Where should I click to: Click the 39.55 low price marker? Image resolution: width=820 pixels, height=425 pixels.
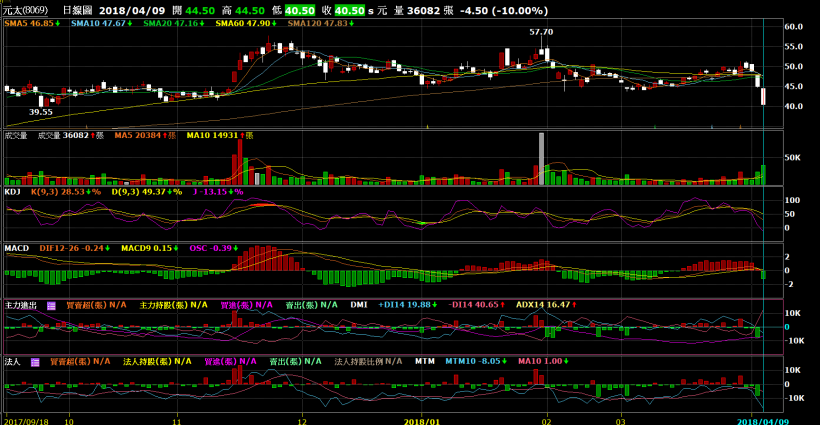coord(41,112)
